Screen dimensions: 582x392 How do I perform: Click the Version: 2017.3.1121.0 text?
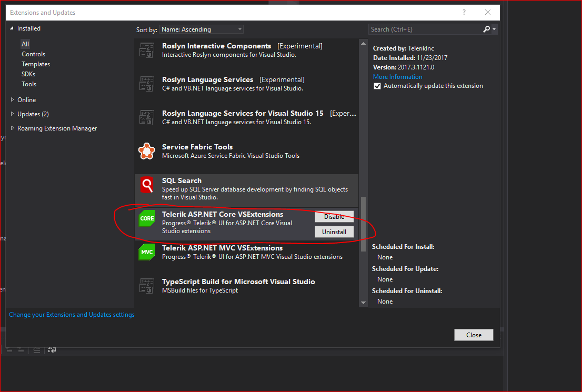pyautogui.click(x=404, y=67)
